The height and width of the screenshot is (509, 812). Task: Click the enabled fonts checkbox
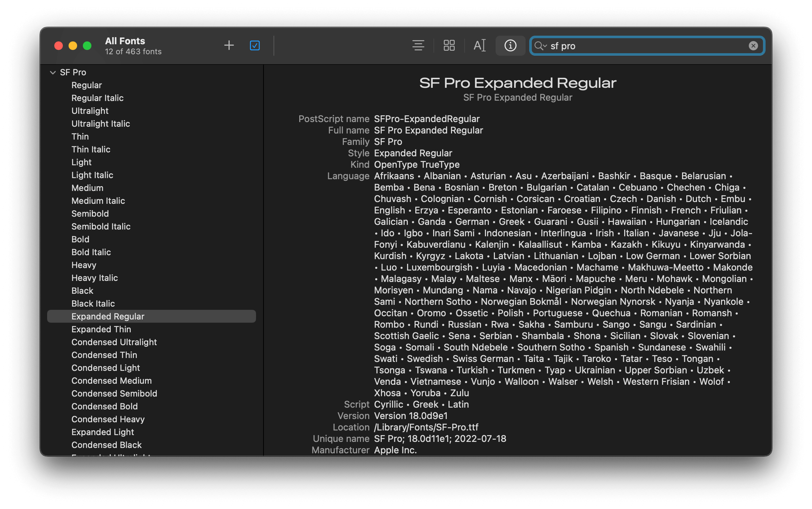tap(255, 45)
